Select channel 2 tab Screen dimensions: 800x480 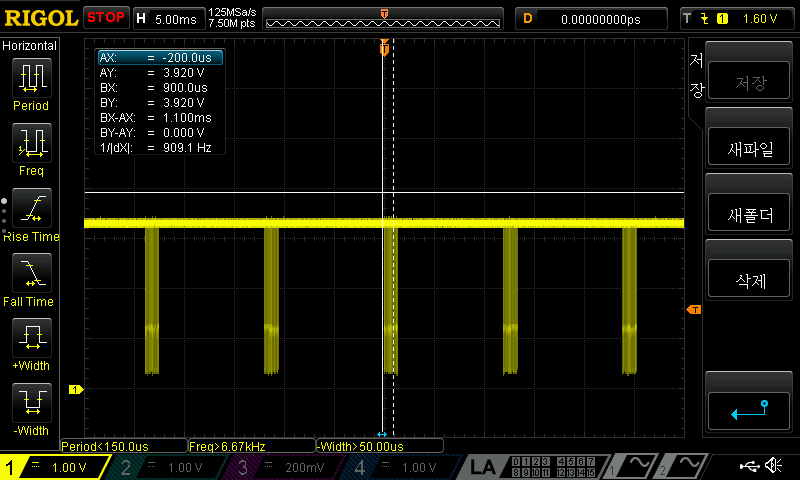166,467
